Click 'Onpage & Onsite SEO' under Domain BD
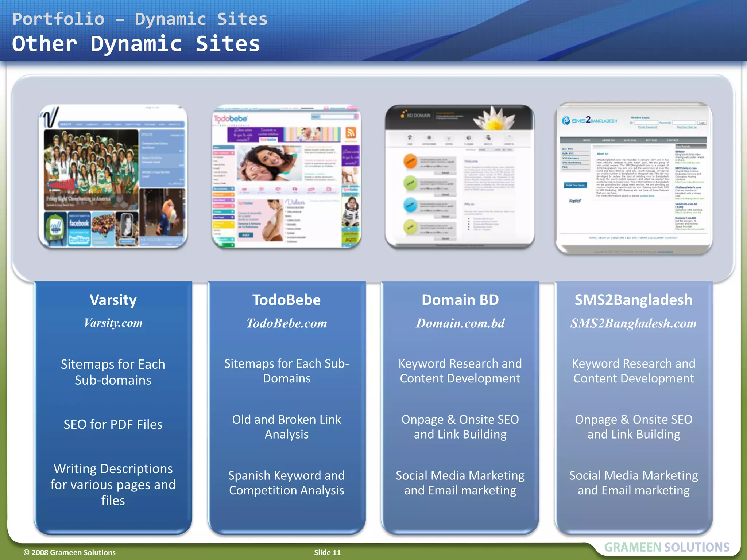Screen dimensions: 747x560 coord(460,420)
